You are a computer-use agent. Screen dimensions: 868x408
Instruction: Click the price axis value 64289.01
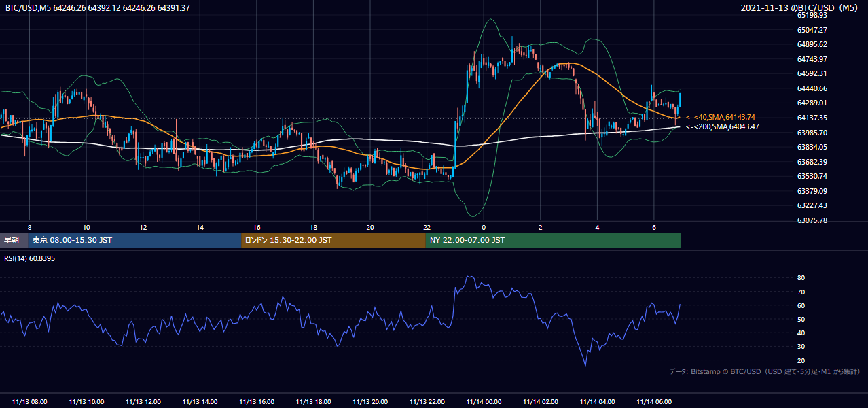[x=812, y=103]
